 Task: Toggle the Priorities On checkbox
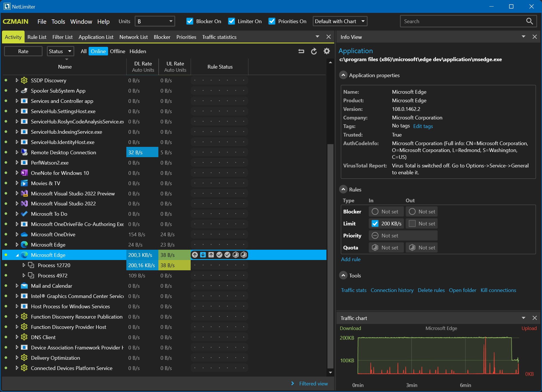click(x=272, y=21)
